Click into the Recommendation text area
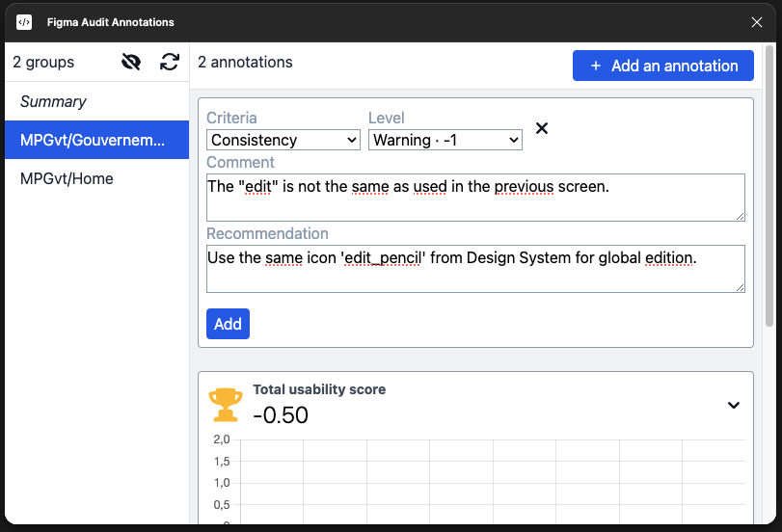This screenshot has height=532, width=782. click(475, 269)
